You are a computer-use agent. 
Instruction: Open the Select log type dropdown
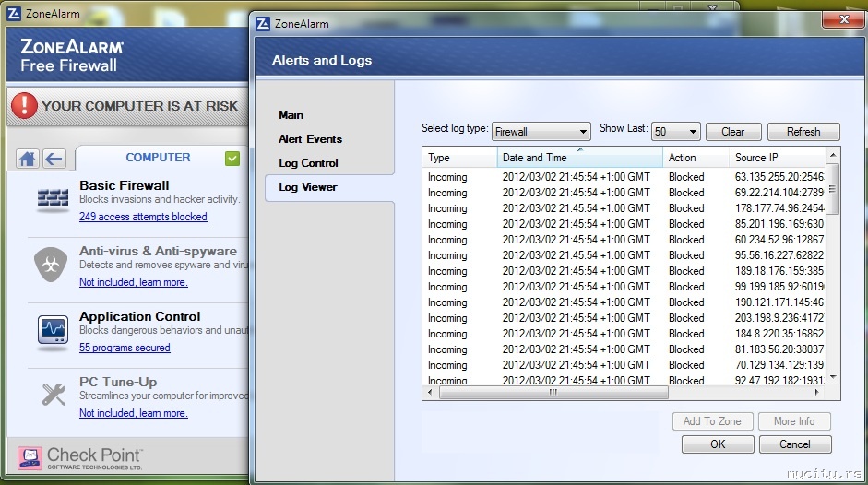point(541,132)
